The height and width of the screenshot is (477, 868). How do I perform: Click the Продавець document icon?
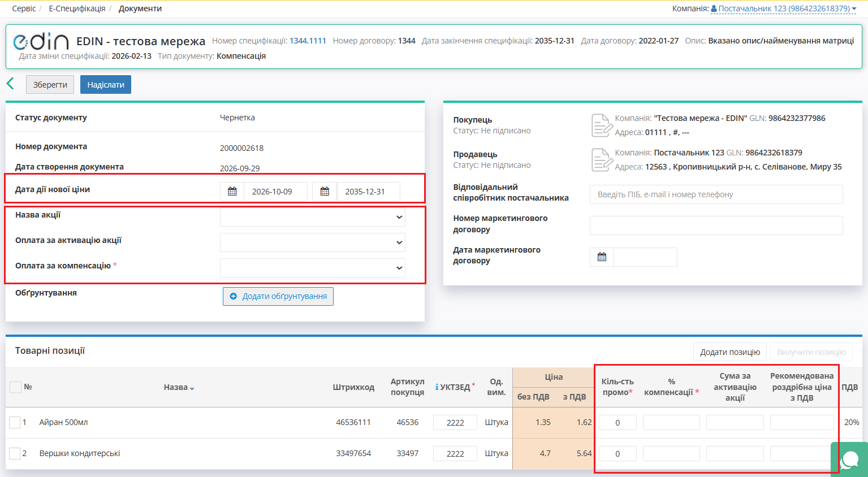602,160
